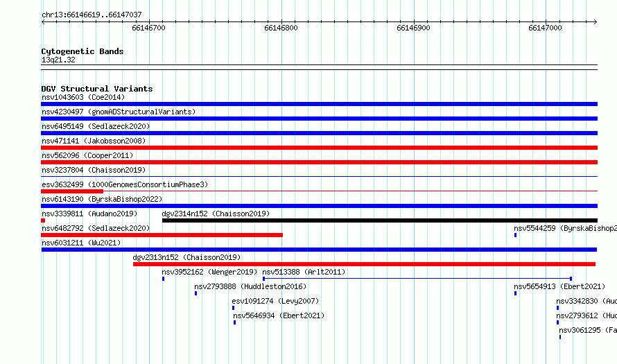The height and width of the screenshot is (364, 617).
Task: Click the small blue marker under nsv5544259
Action: pyautogui.click(x=516, y=235)
